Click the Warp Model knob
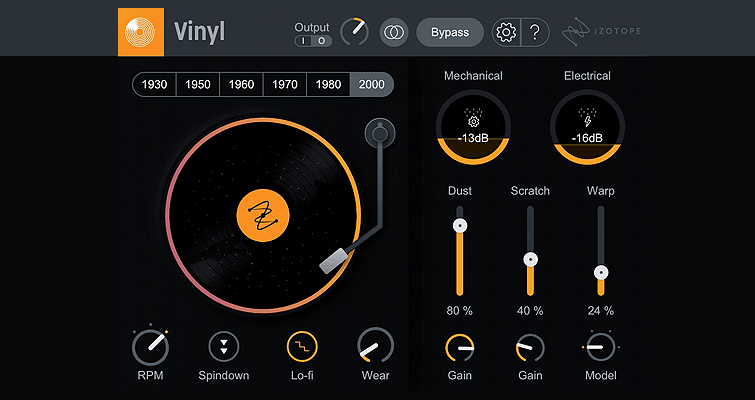 pyautogui.click(x=600, y=347)
